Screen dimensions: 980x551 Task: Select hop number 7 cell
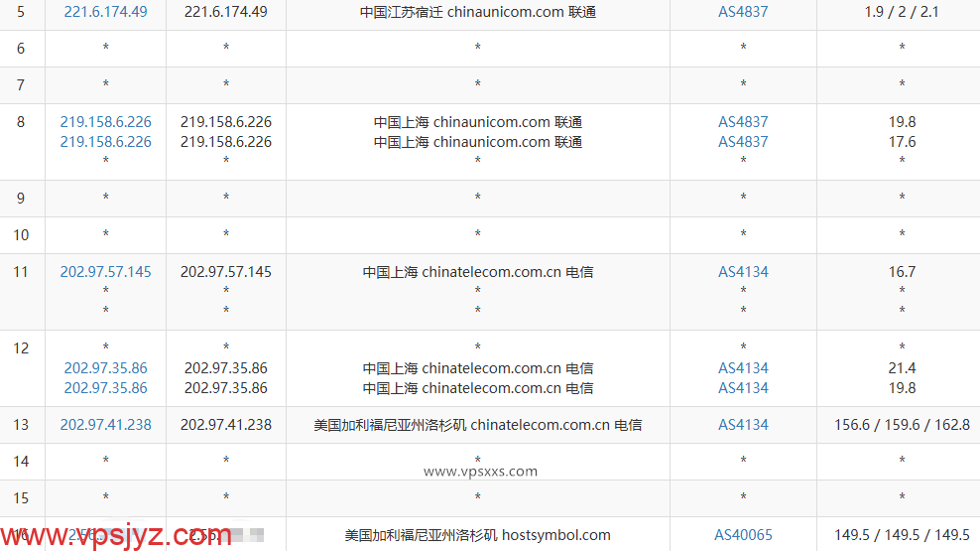pos(21,85)
